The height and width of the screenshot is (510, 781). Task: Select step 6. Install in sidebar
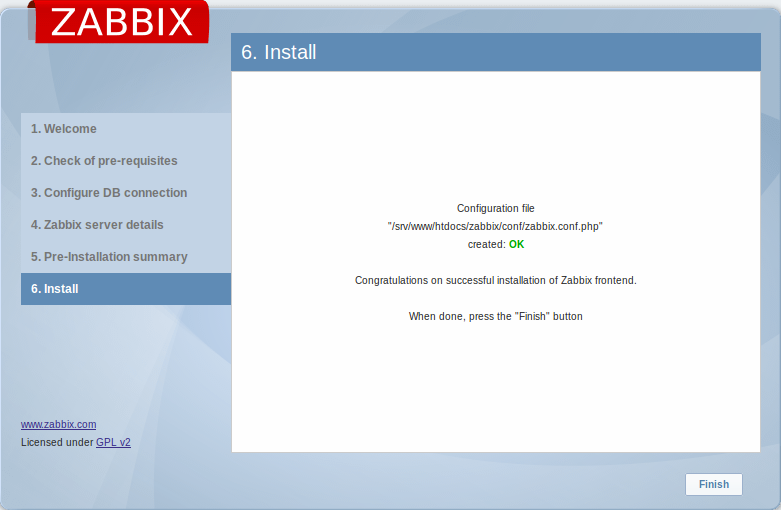(x=126, y=289)
